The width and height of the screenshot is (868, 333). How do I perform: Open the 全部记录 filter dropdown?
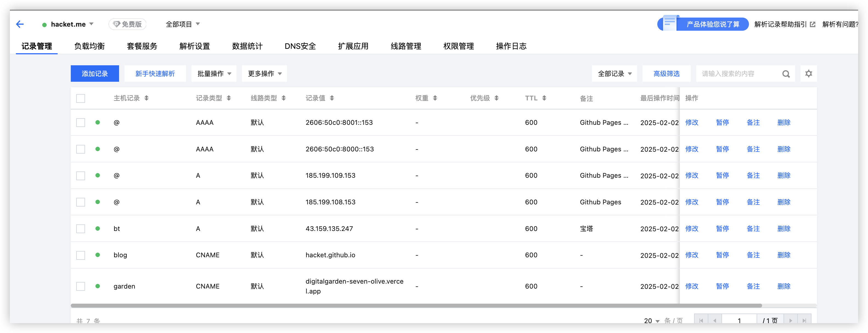point(614,74)
